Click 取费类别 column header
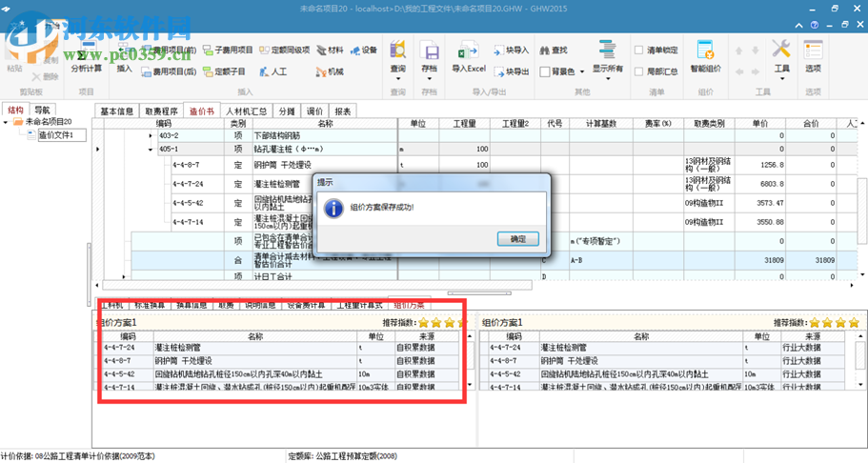 (709, 124)
